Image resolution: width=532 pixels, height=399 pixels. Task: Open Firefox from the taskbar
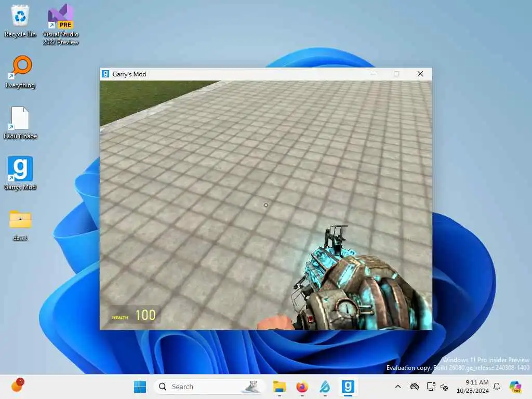(302, 387)
